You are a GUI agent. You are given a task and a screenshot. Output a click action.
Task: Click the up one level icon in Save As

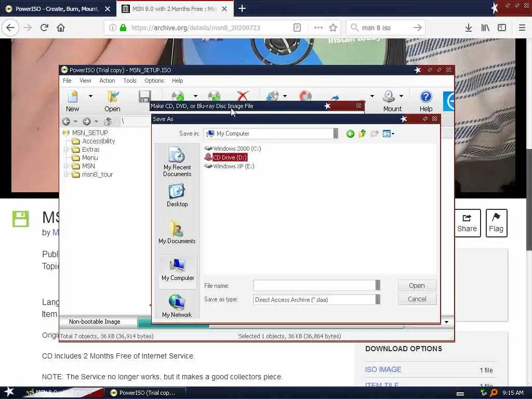click(x=362, y=134)
